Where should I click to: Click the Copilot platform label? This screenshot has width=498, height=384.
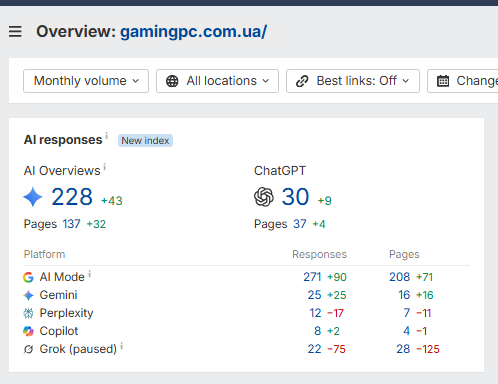point(59,331)
